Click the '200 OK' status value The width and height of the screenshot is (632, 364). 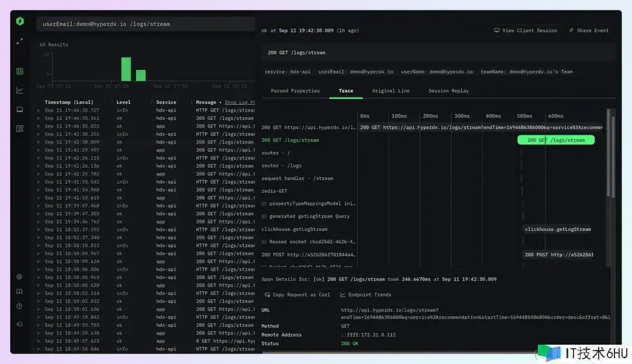349,344
